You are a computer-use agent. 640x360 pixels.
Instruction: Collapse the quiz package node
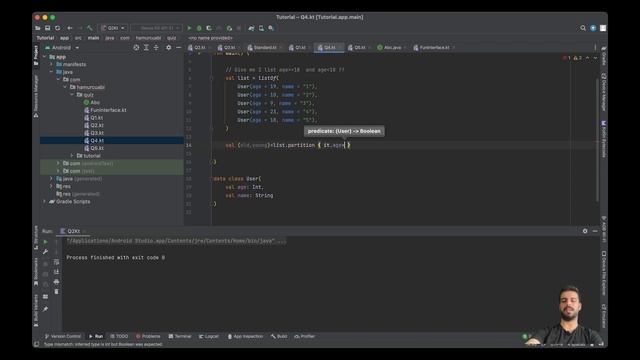pyautogui.click(x=72, y=95)
